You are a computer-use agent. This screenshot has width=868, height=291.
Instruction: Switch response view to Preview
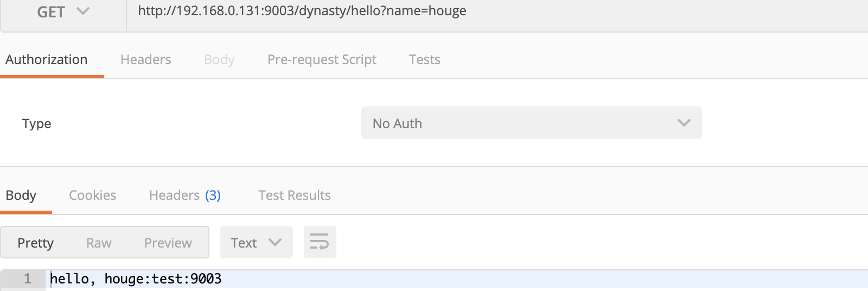tap(168, 243)
